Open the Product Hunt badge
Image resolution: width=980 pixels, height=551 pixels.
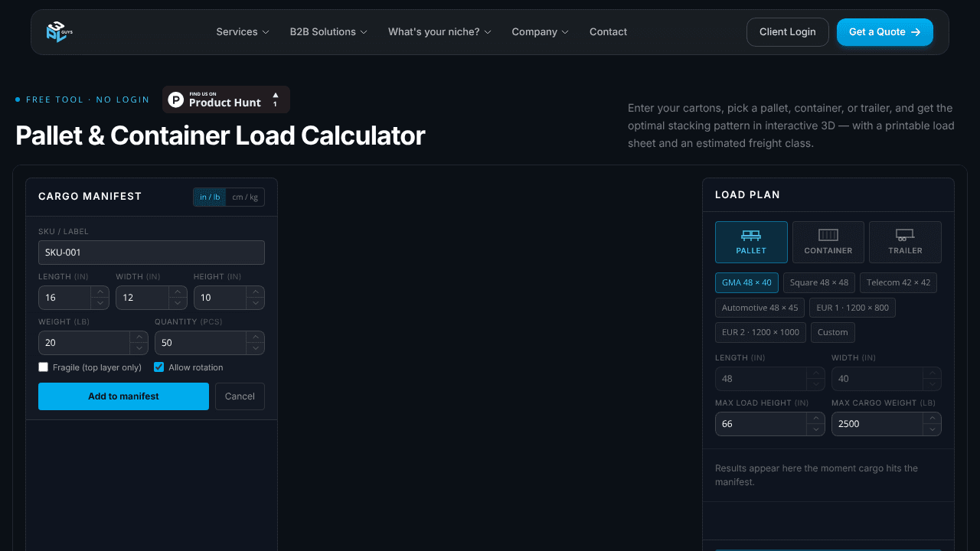click(226, 99)
